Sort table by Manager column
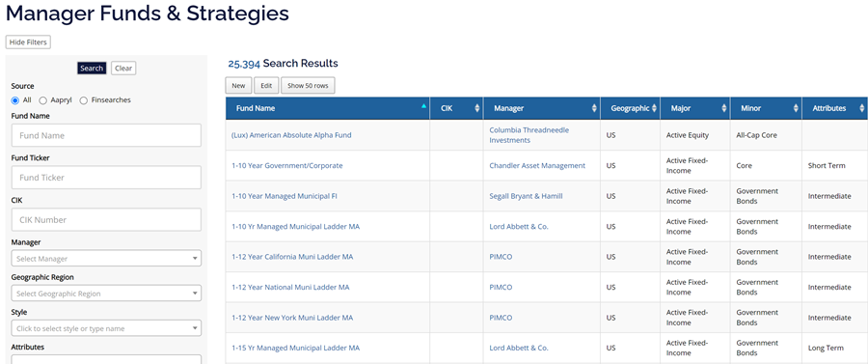This screenshot has height=364, width=868. (x=542, y=108)
